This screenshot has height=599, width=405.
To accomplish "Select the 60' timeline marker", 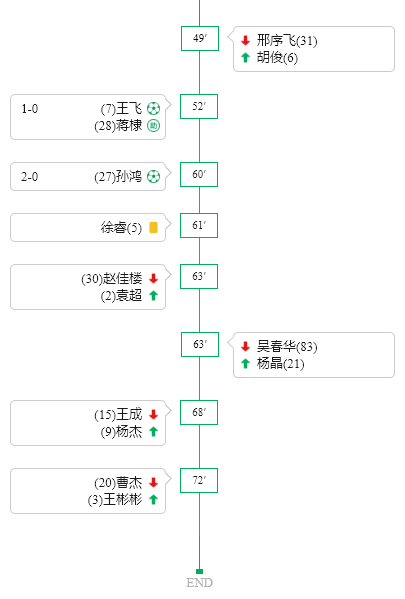I will click(199, 174).
